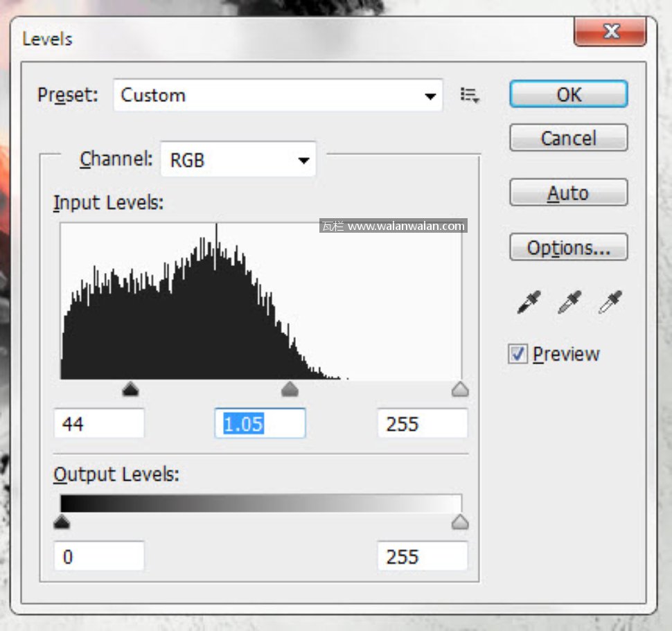Select the black point eyedropper
The width and height of the screenshot is (672, 631).
point(529,303)
